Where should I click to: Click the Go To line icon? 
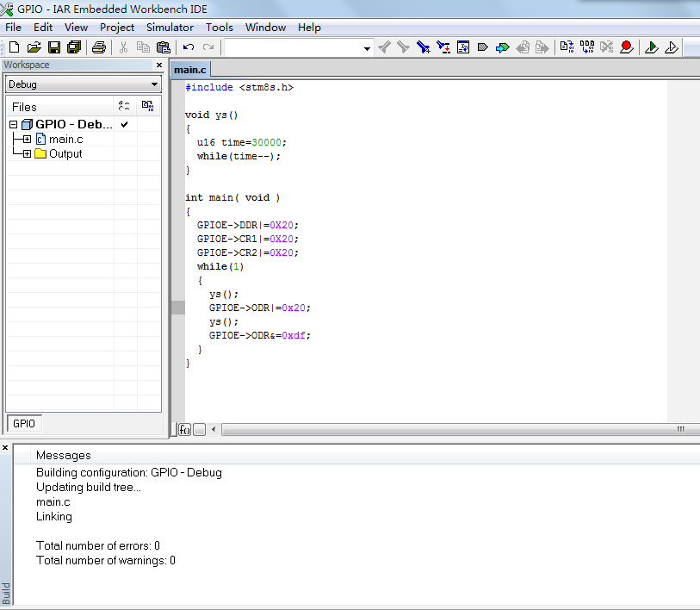click(463, 47)
